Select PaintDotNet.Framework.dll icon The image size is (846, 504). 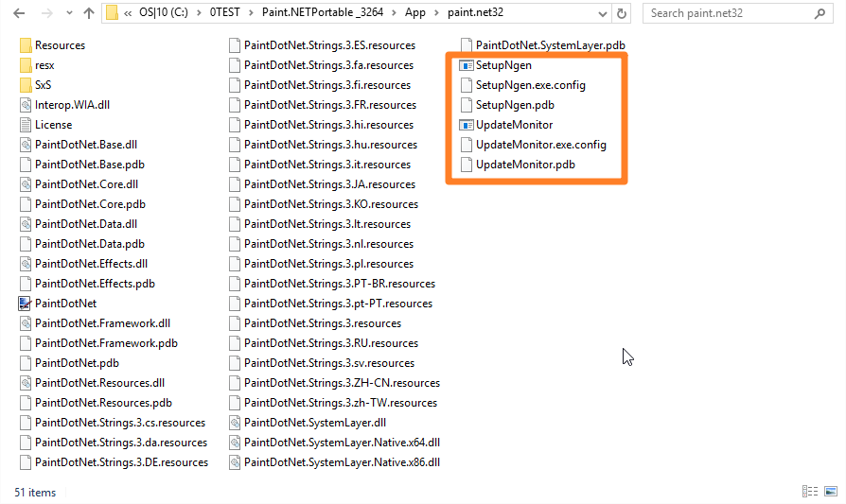point(26,323)
